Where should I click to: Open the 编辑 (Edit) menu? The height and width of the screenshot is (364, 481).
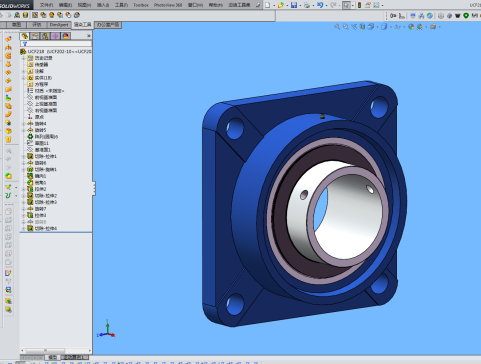[65, 5]
